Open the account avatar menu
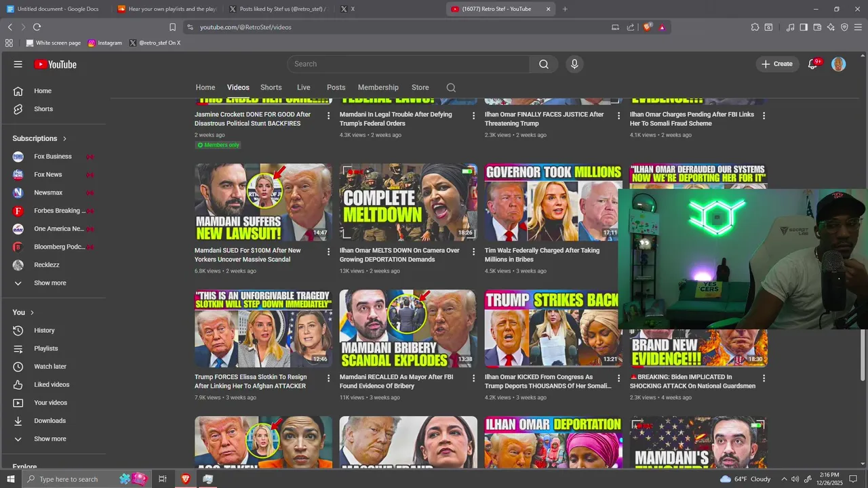868x488 pixels. [x=839, y=64]
